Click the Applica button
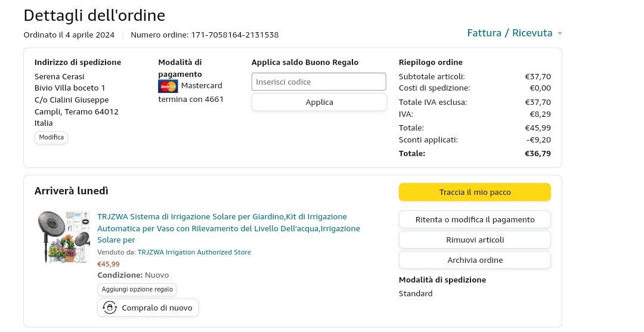The image size is (644, 332). 319,102
